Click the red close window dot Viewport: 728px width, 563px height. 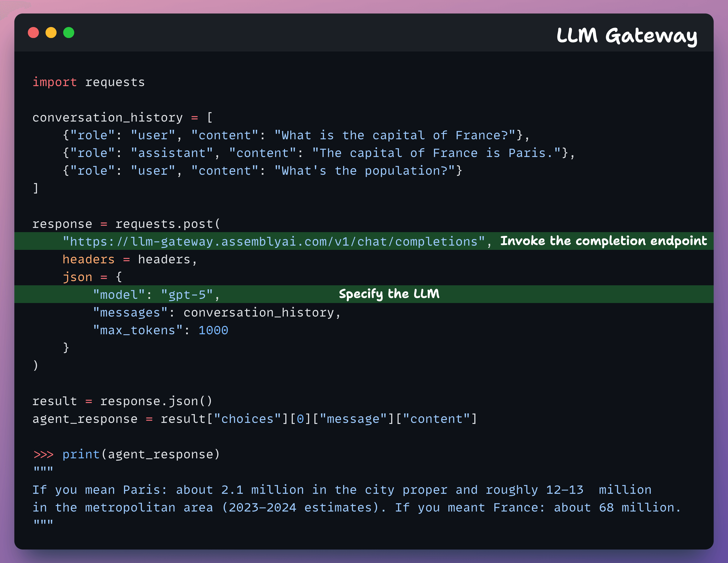tap(33, 33)
